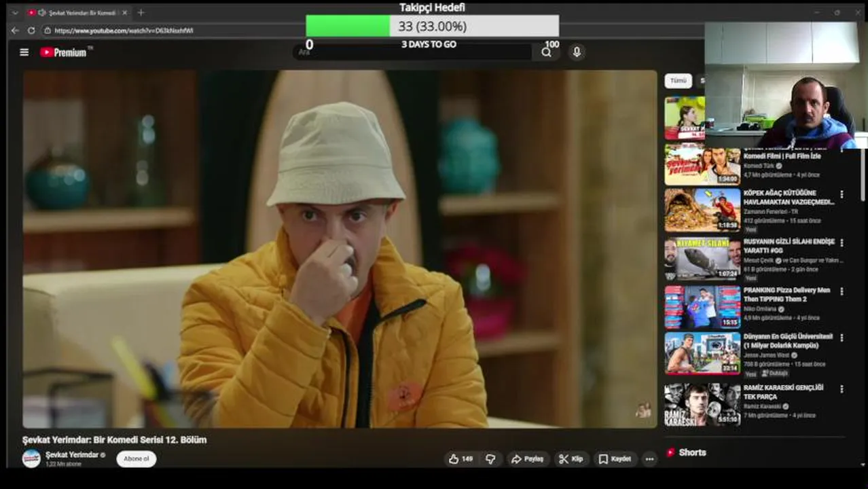Image resolution: width=868 pixels, height=489 pixels.
Task: Create a clip with Klip button
Action: point(571,459)
